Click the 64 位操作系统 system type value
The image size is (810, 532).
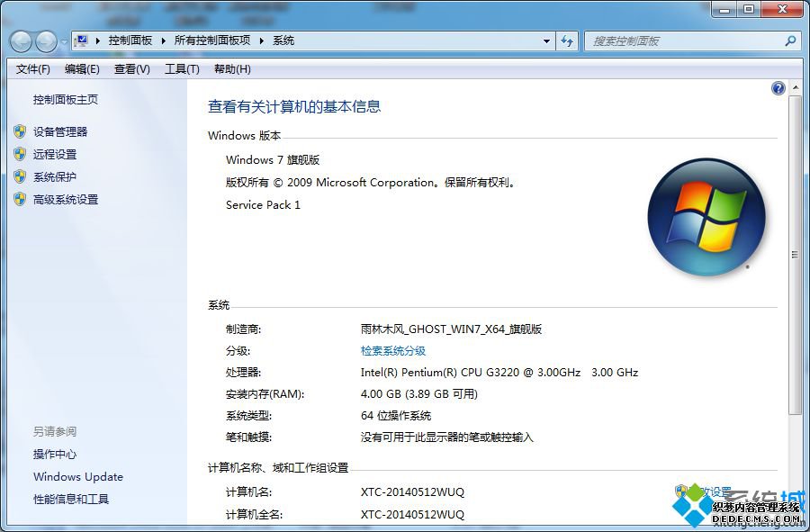[x=396, y=416]
